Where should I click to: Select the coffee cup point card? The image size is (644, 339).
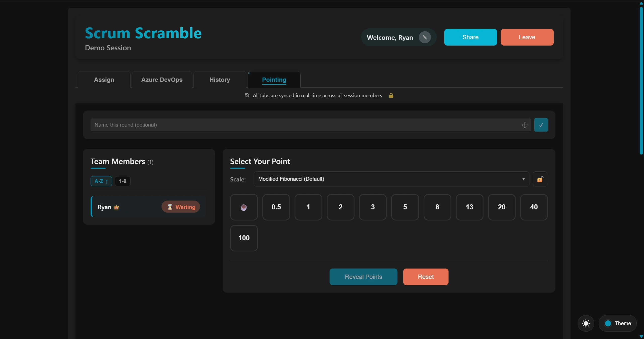coord(244,207)
